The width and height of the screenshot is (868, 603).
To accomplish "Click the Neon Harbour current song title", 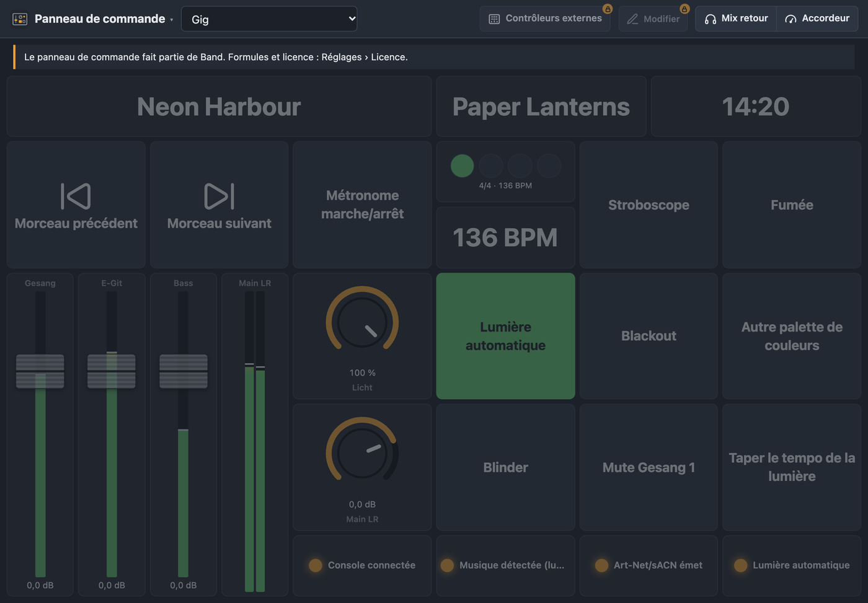I will tap(219, 107).
